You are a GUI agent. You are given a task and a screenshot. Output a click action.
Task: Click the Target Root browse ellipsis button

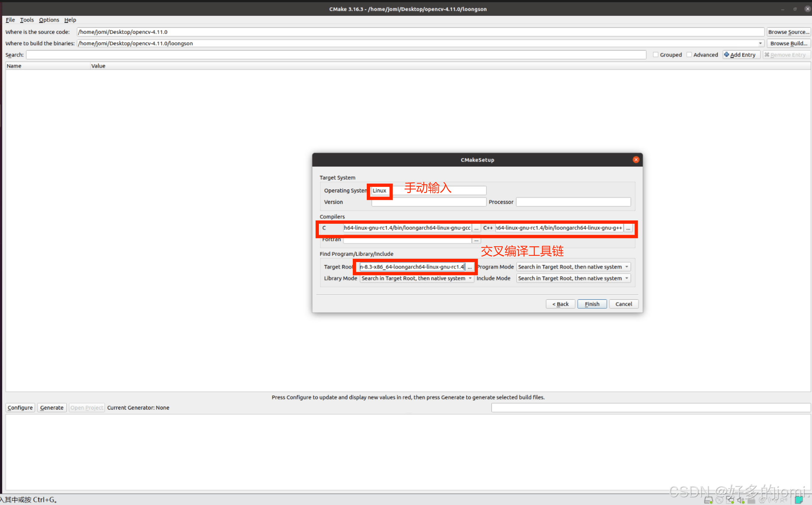coord(470,267)
